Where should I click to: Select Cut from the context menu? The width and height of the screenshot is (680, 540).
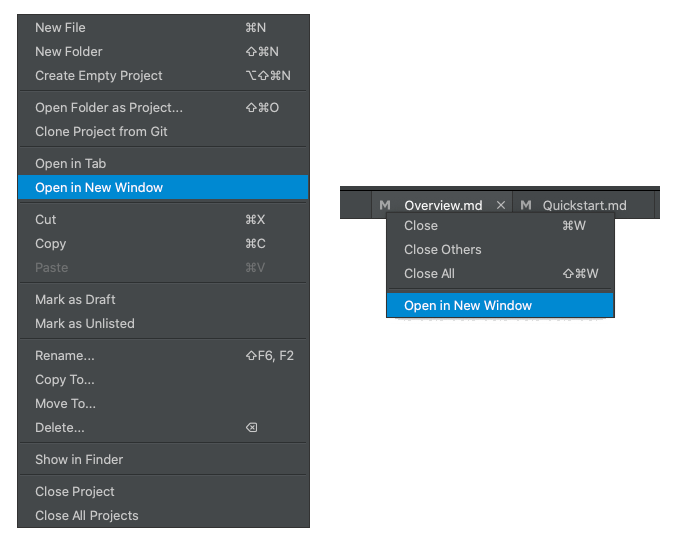pyautogui.click(x=46, y=220)
